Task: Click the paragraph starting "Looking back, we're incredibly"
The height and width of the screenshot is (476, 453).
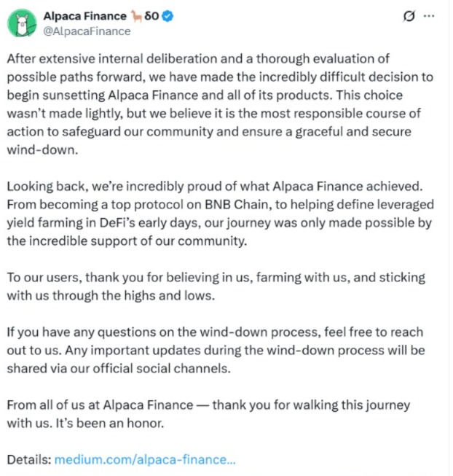Action: click(218, 214)
